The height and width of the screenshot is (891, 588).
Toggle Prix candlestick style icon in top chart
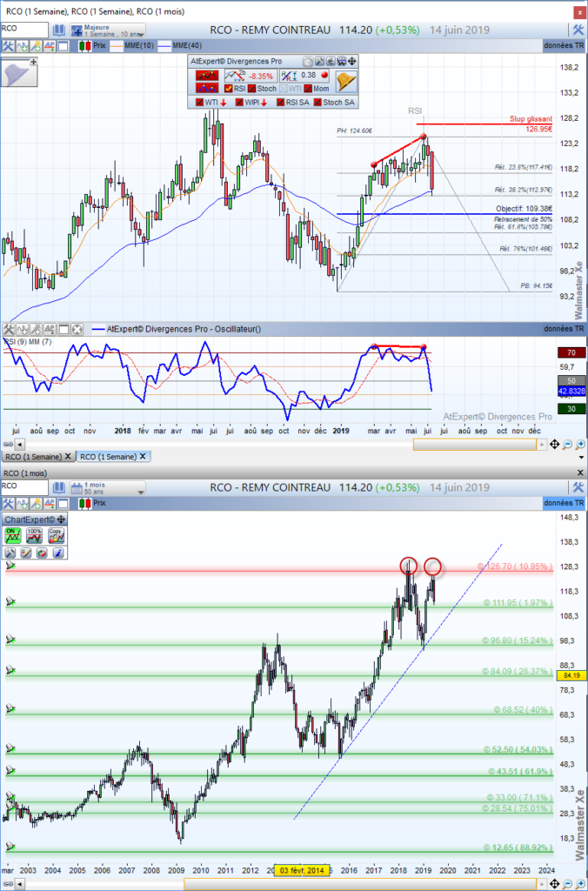point(85,46)
